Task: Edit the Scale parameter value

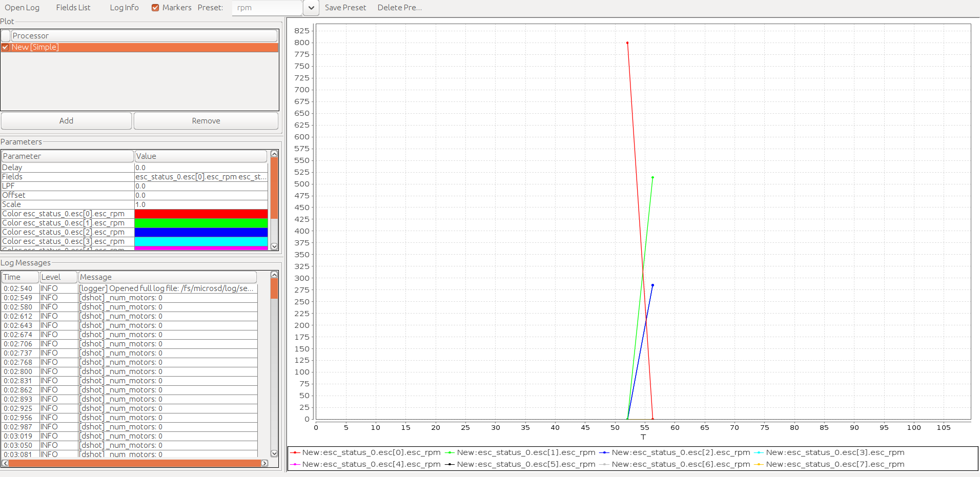Action: pyautogui.click(x=201, y=204)
